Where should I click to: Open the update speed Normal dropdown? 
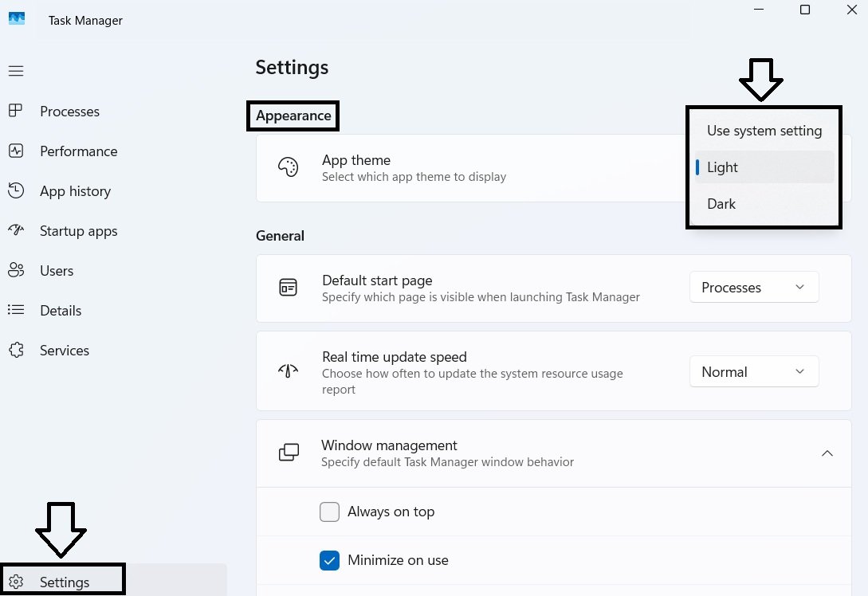754,371
